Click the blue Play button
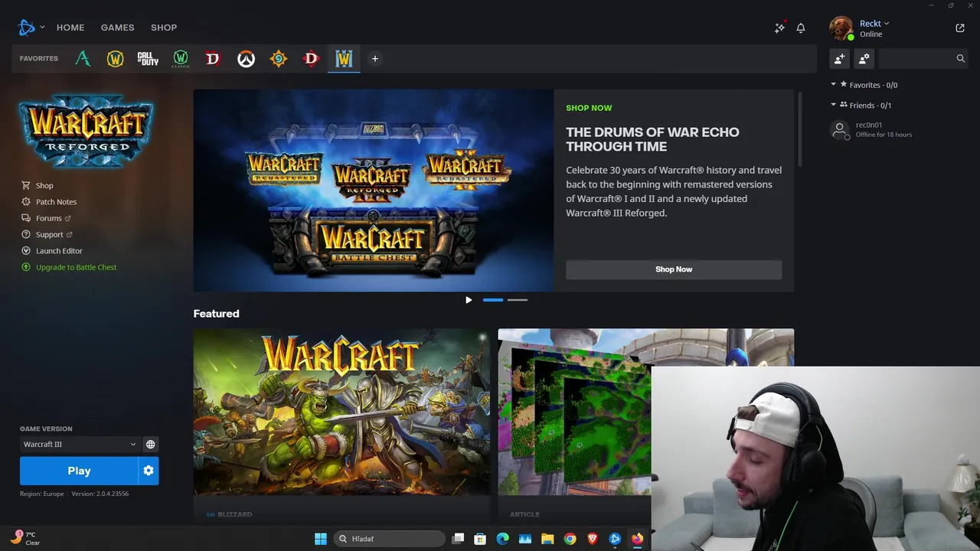Image resolution: width=980 pixels, height=551 pixels. [79, 471]
